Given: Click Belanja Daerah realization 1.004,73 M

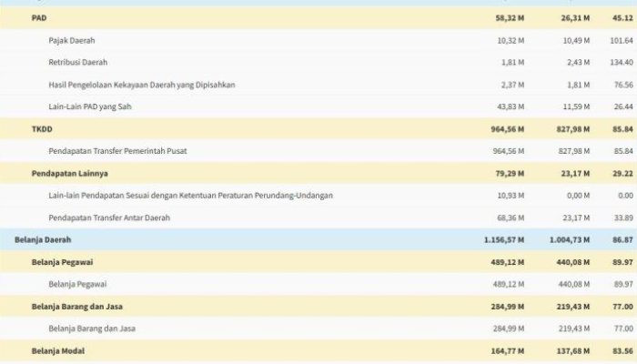Looking at the screenshot, I should [570, 239].
